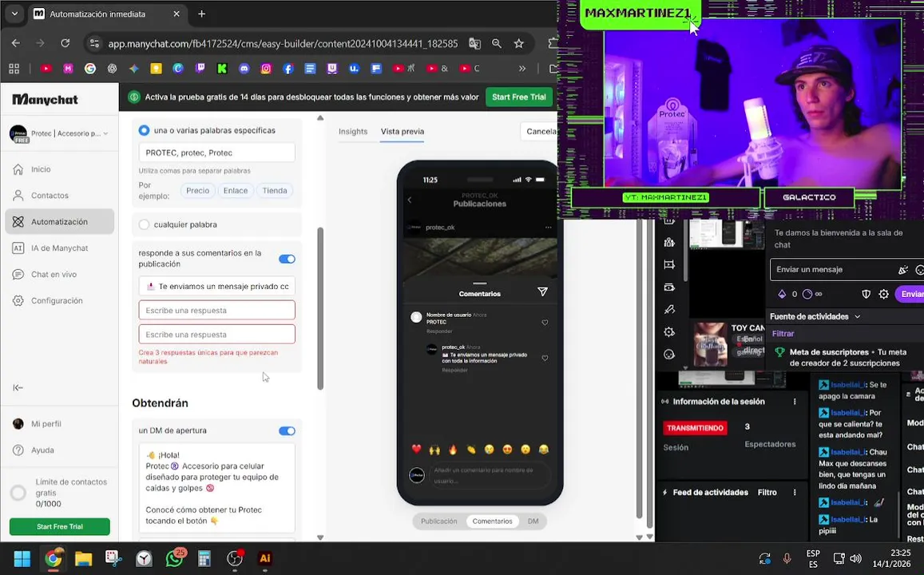Switch to Insights tab
924x575 pixels.
tap(353, 132)
